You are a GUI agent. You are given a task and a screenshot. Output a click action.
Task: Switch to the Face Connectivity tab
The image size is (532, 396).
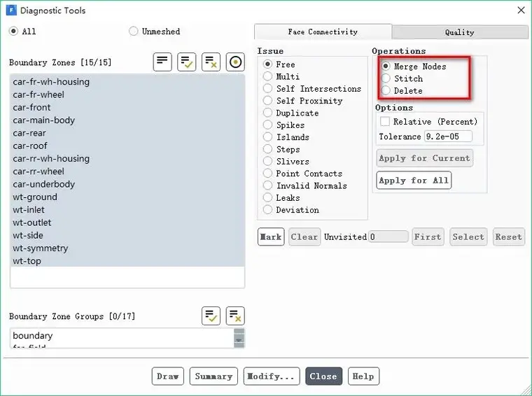(323, 32)
